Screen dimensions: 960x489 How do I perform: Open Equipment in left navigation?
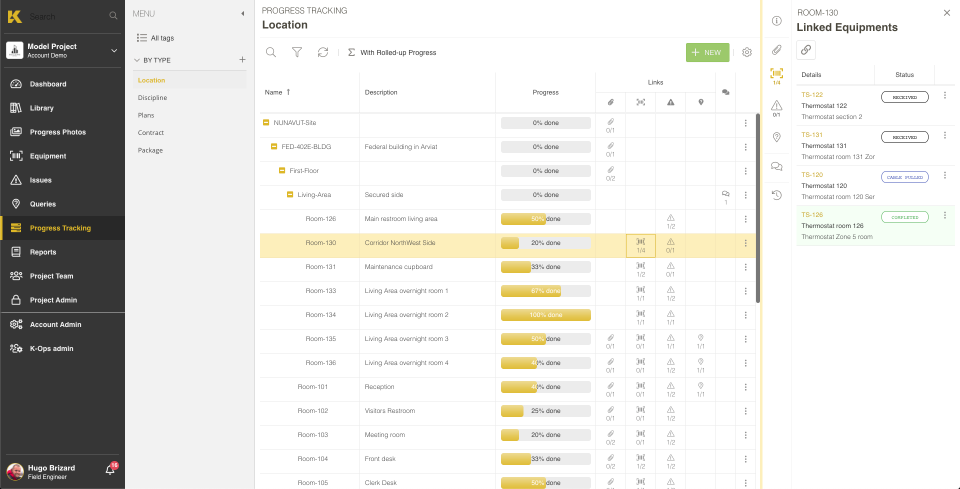coord(48,156)
